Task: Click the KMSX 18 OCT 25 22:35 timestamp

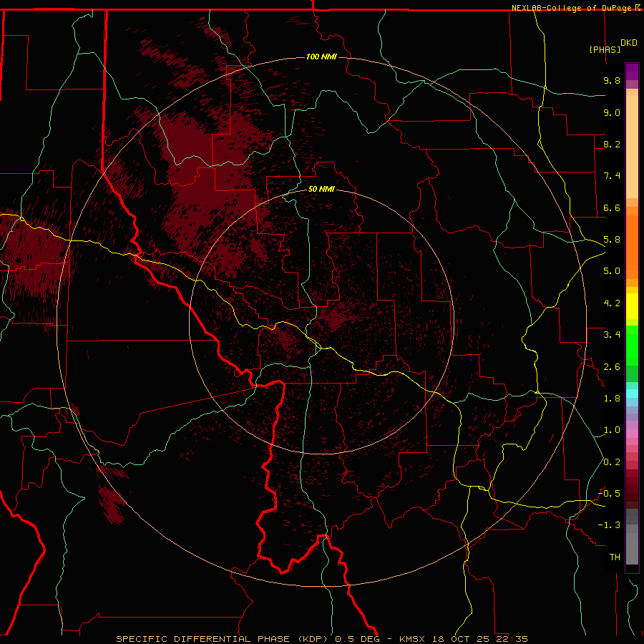Action: pyautogui.click(x=463, y=639)
